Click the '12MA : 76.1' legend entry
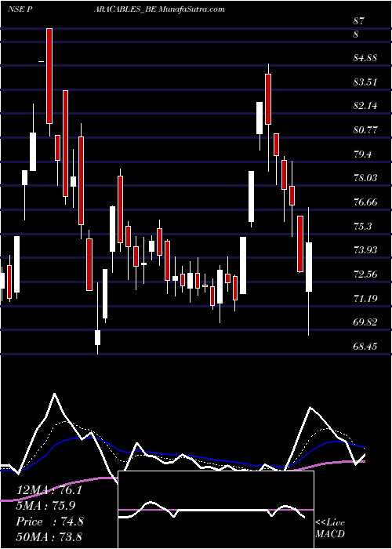The width and height of the screenshot is (392, 549). tap(49, 490)
